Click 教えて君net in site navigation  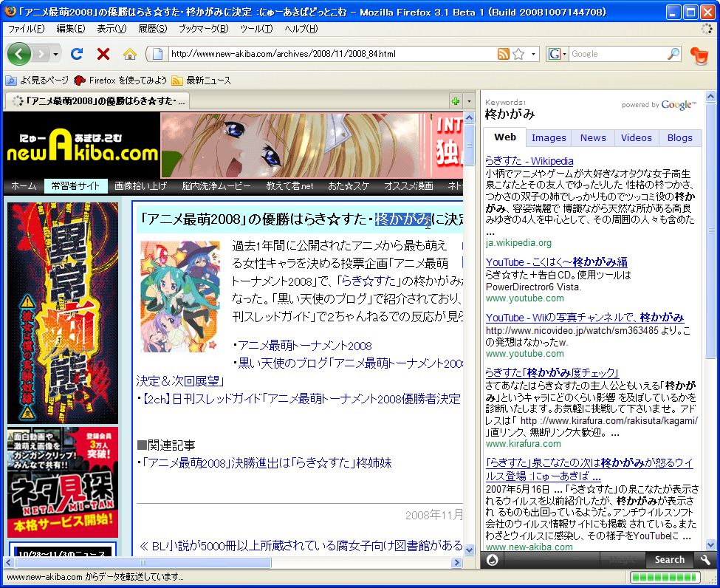click(289, 186)
